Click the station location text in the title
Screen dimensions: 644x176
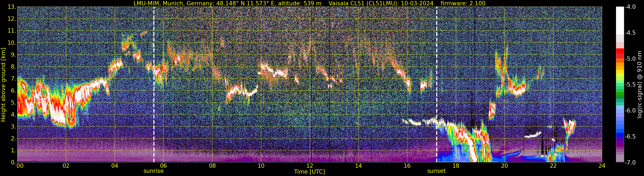[x=227, y=3]
